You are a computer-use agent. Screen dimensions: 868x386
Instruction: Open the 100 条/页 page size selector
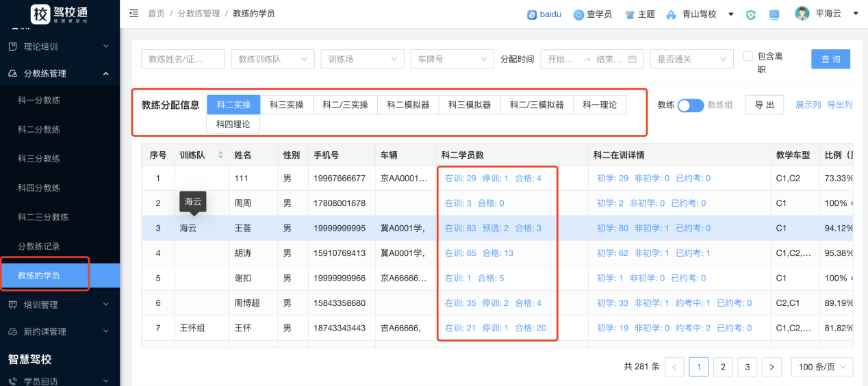pos(821,367)
